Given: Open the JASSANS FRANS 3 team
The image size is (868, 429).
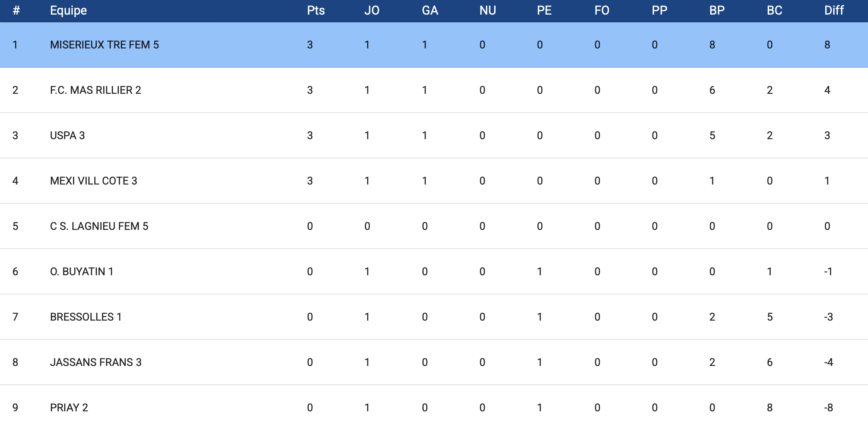Looking at the screenshot, I should point(96,362).
